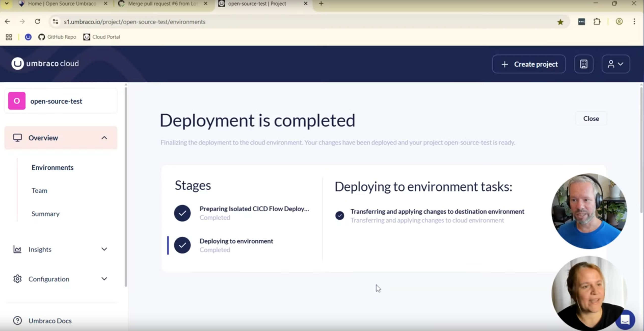Open the Cloud Portal bookmark
644x331 pixels.
pyautogui.click(x=102, y=37)
